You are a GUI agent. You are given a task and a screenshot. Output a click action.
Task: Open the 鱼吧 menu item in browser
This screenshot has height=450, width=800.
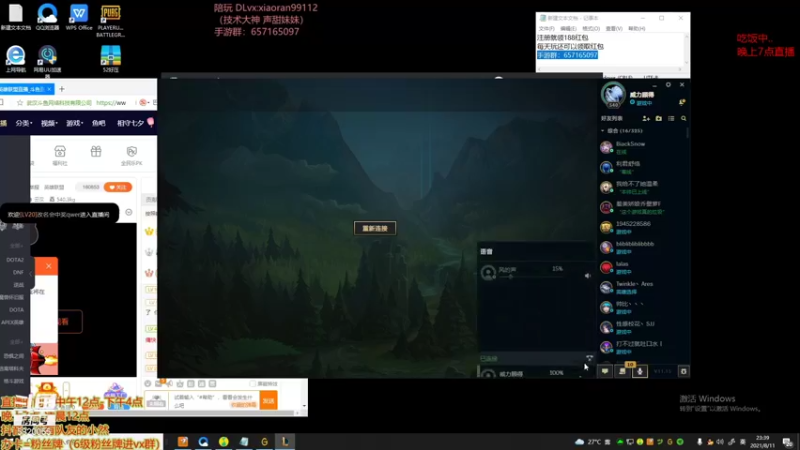click(98, 123)
